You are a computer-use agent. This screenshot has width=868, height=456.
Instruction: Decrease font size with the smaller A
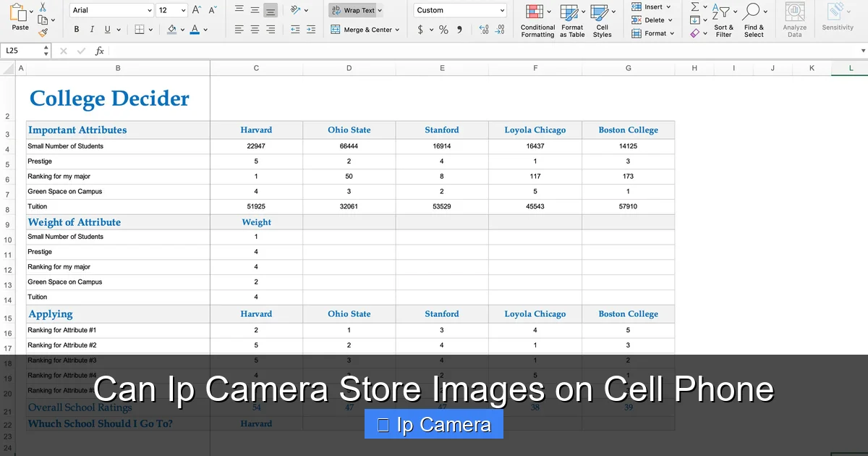[213, 10]
